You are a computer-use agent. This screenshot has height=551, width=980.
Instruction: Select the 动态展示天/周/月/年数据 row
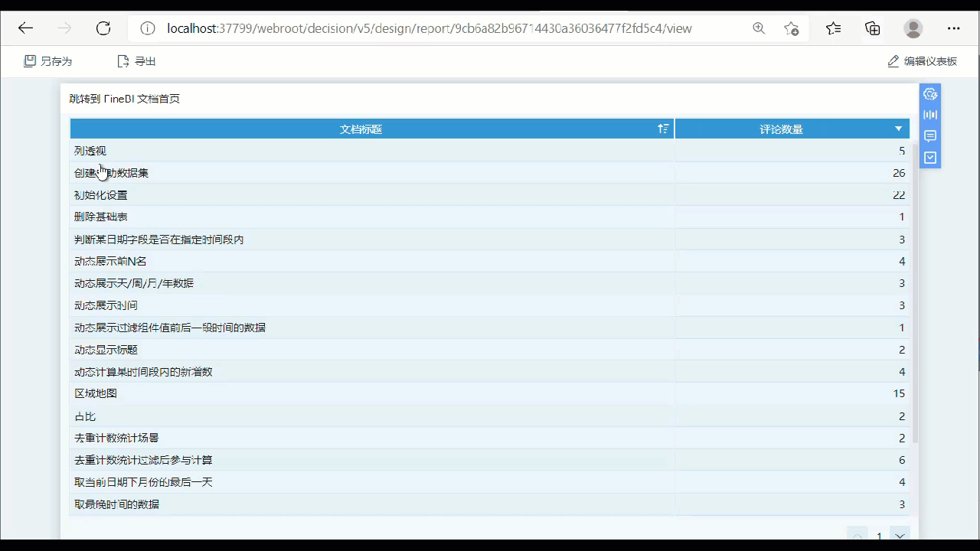point(489,283)
